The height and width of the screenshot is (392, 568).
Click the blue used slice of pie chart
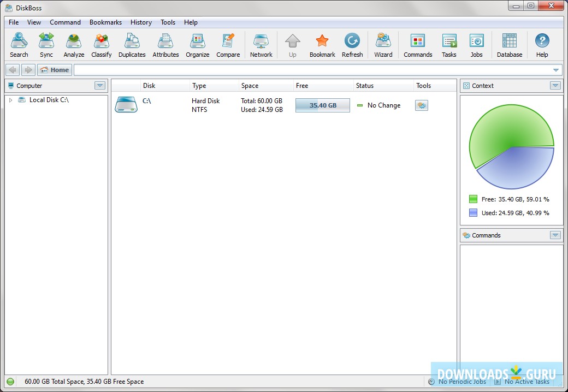coord(518,168)
